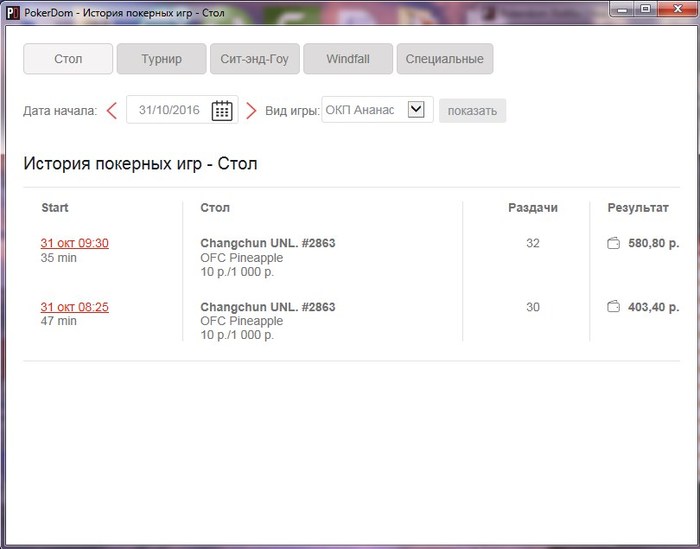Screen dimensions: 700x549
Task: Open the Сит-энд-Гоу tab
Action: (255, 58)
